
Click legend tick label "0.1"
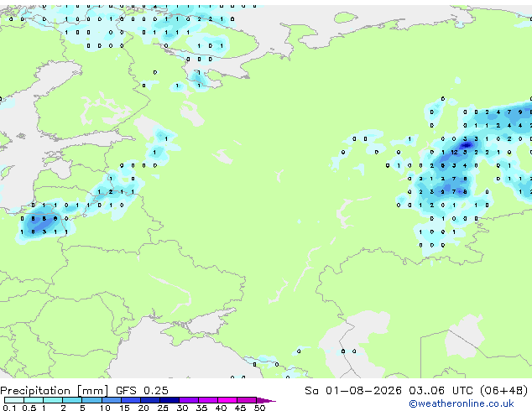9,408
